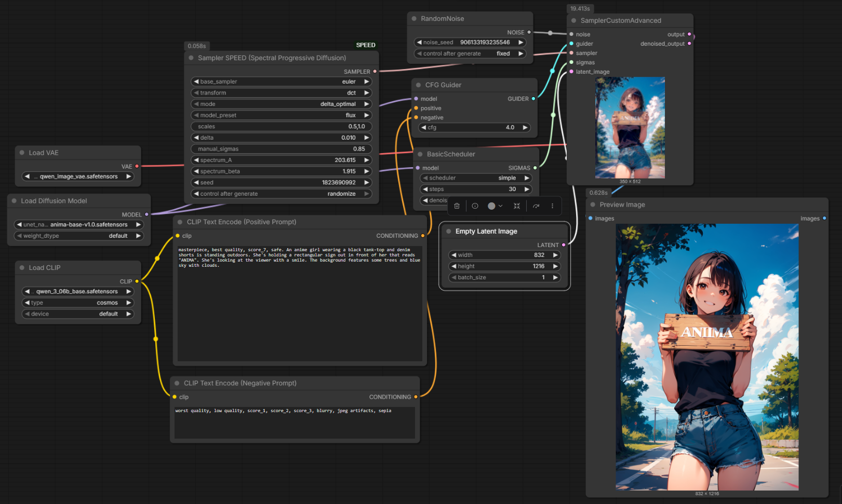Click the small preview thumbnail in SamplerCustomAdvanced

coord(630,128)
